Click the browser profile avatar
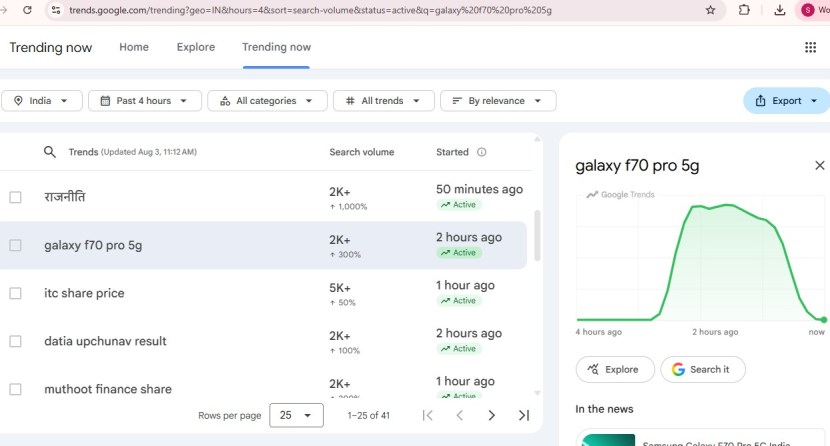The width and height of the screenshot is (830, 446). (x=807, y=10)
